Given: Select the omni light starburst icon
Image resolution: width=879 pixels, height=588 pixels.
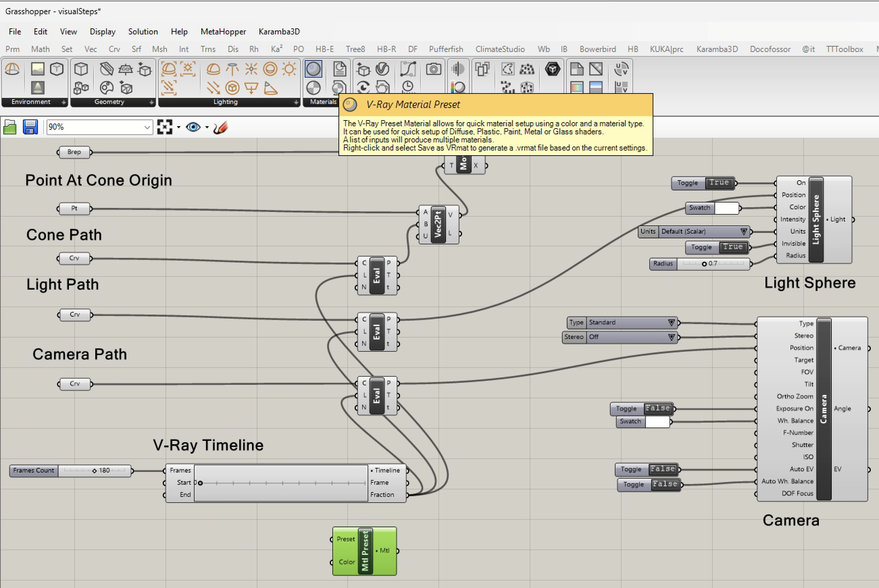Looking at the screenshot, I should pyautogui.click(x=251, y=69).
